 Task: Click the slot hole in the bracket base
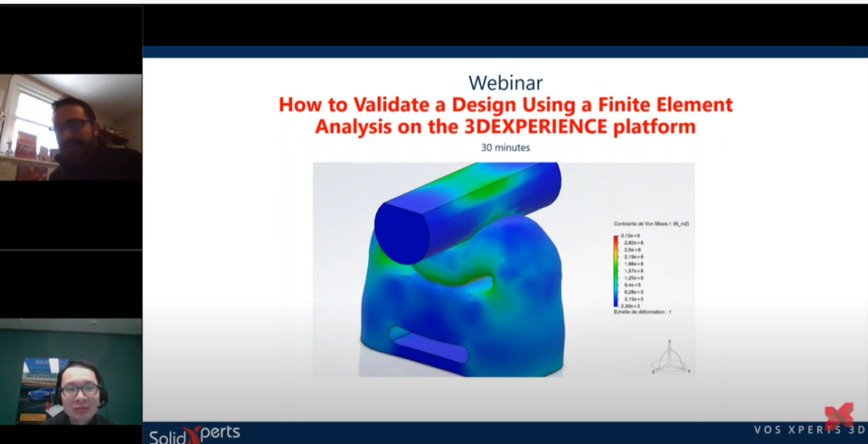click(428, 345)
